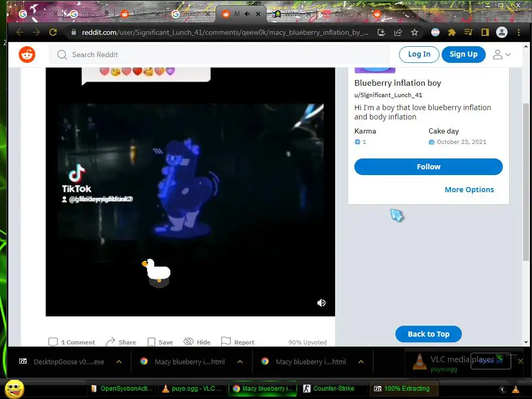The width and height of the screenshot is (532, 399).
Task: Switch to the first Google macy tab
Action: [x=37, y=14]
